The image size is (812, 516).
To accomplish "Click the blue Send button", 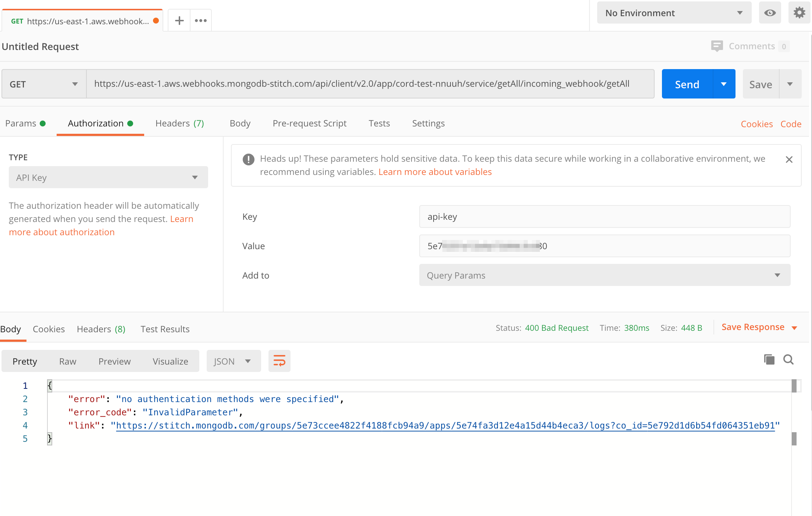I will 687,84.
